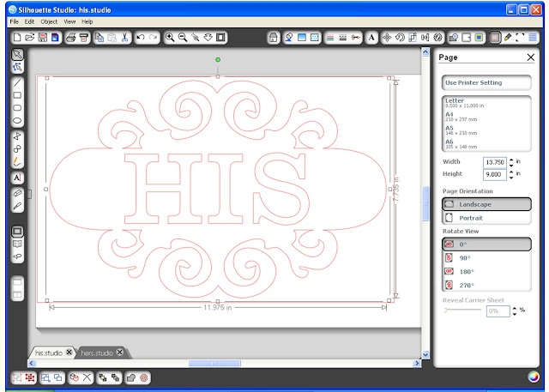This screenshot has width=549, height=392.
Task: Increase Reveal Carrier Sheet percentage stepper
Action: tap(515, 308)
